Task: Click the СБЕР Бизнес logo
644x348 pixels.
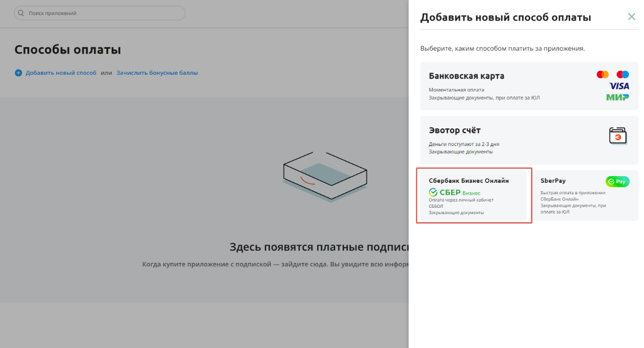Action: [x=455, y=193]
